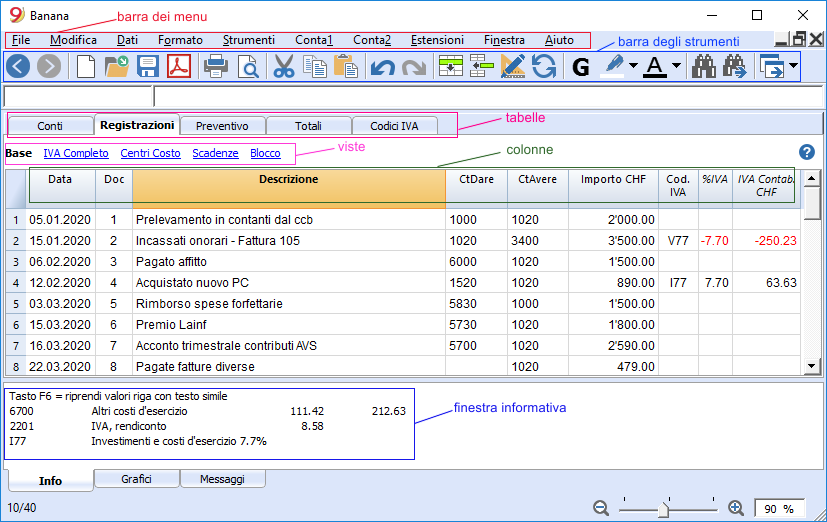Click the go-to/export window icon

[772, 66]
